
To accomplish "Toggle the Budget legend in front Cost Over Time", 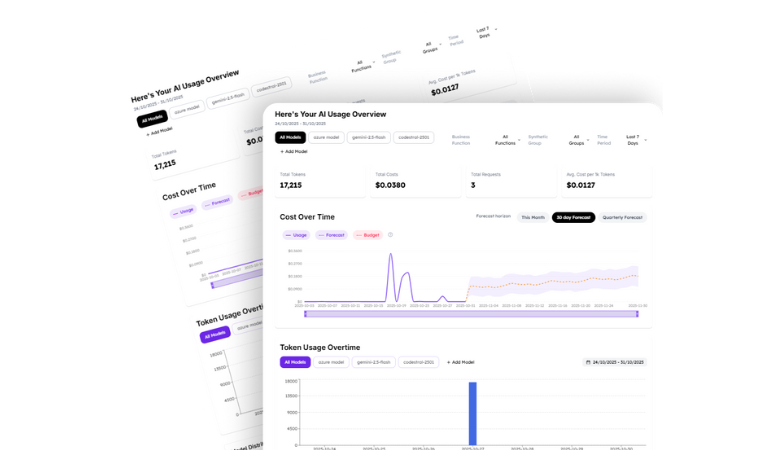I will pos(368,235).
